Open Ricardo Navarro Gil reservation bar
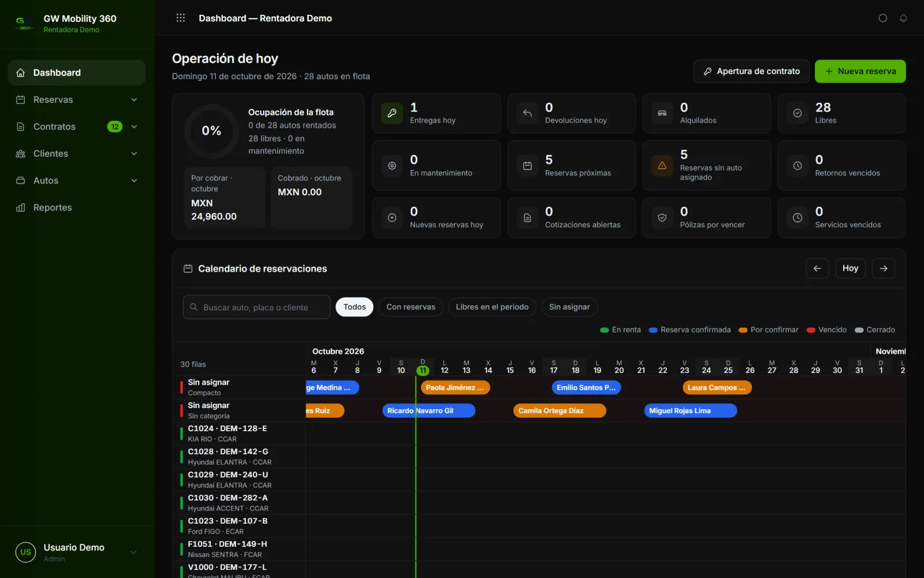This screenshot has width=924, height=578. click(x=429, y=411)
